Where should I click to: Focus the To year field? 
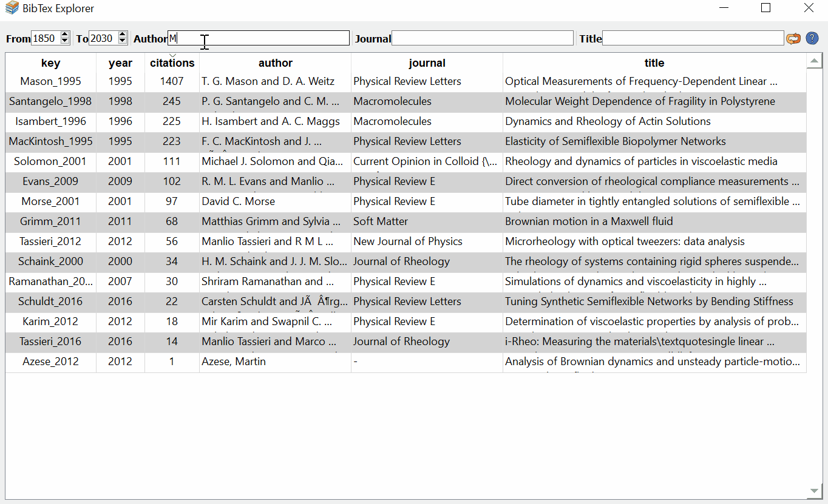coord(103,38)
